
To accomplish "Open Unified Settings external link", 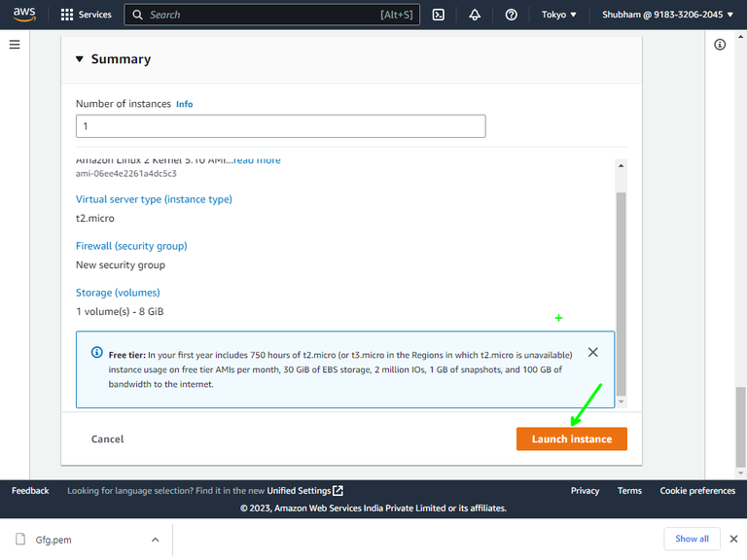I will tap(304, 490).
